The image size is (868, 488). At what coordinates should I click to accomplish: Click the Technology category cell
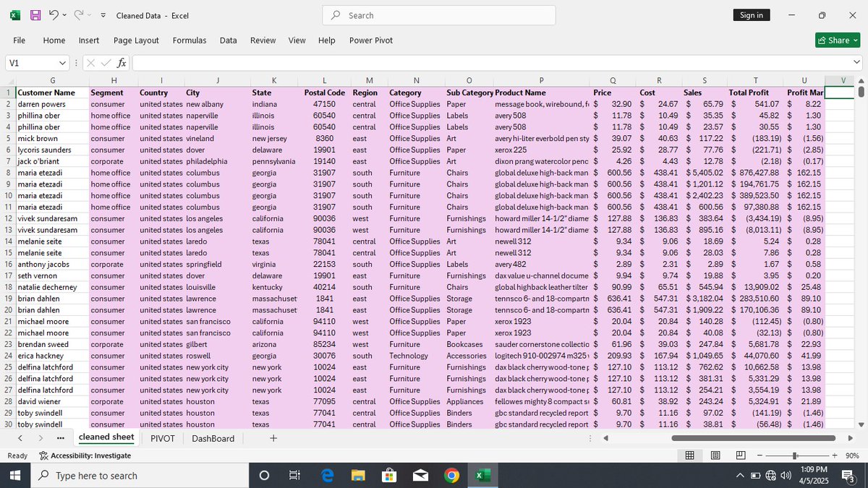(416, 356)
